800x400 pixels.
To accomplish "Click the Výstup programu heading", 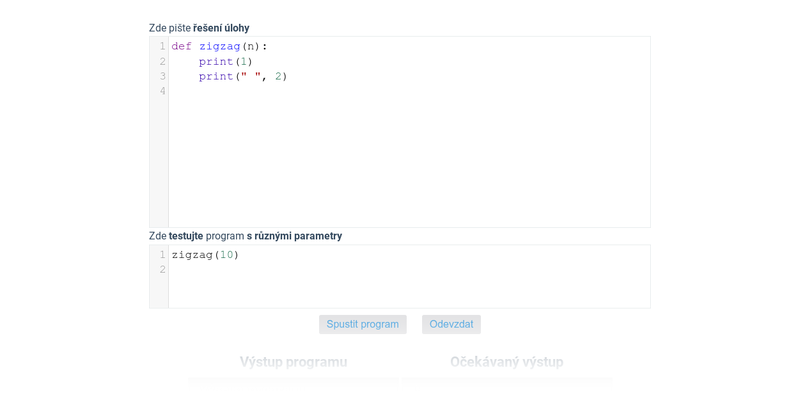I will (x=293, y=362).
